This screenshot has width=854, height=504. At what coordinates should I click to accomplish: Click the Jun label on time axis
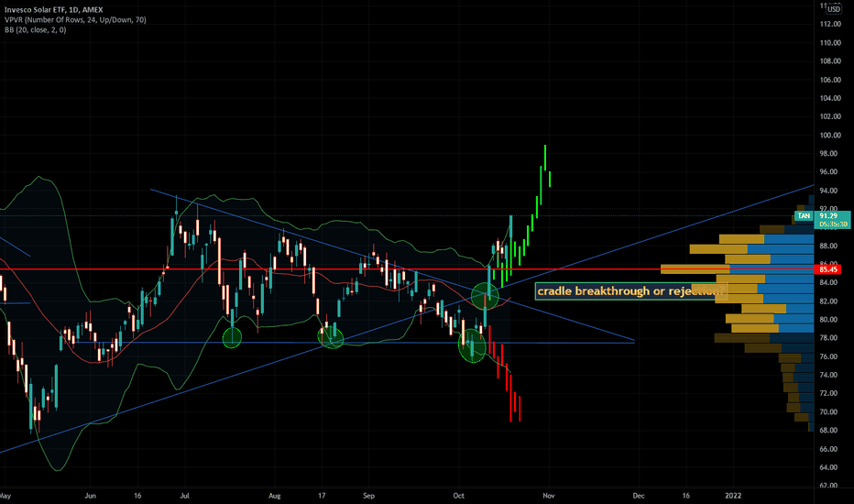click(91, 496)
